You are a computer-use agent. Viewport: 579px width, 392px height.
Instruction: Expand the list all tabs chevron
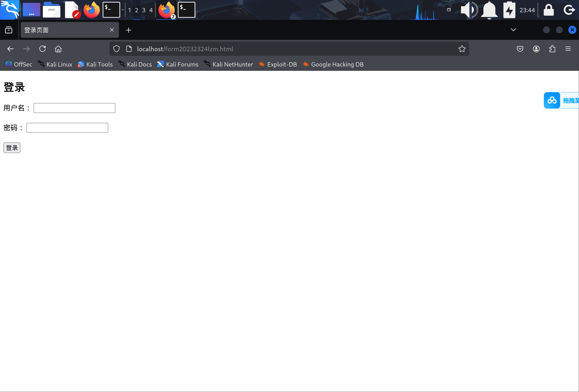click(513, 30)
